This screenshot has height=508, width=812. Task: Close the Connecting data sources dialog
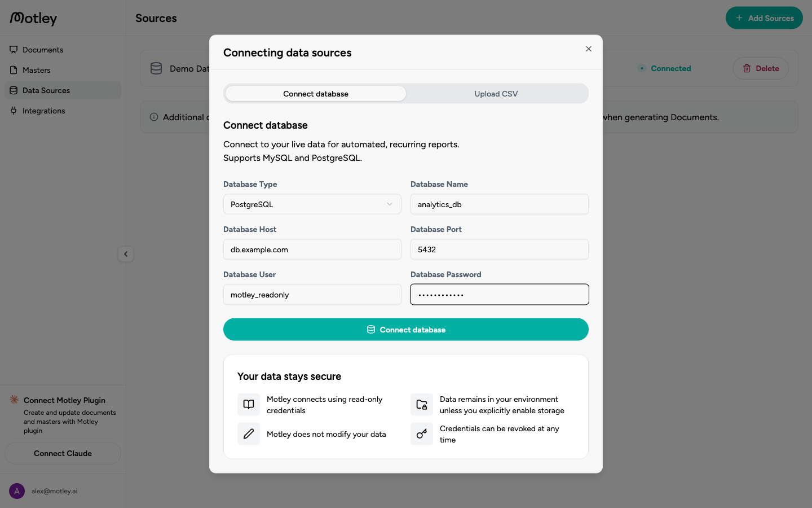tap(589, 49)
